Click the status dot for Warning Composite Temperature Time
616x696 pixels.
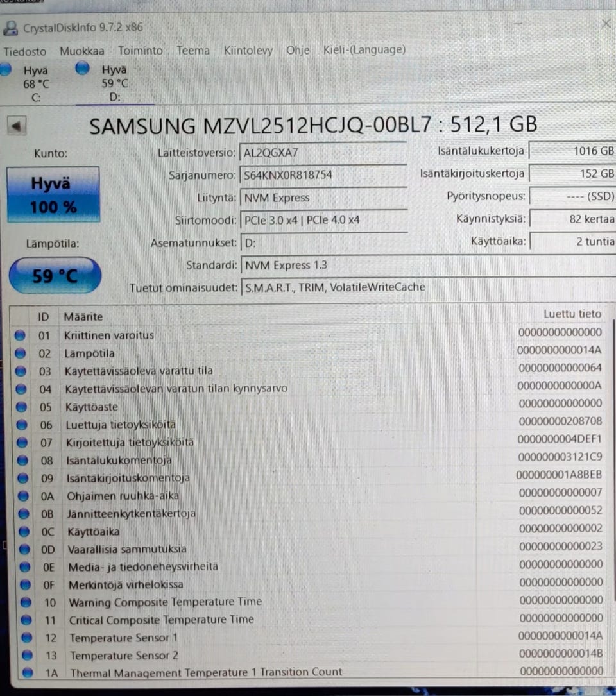click(x=26, y=602)
